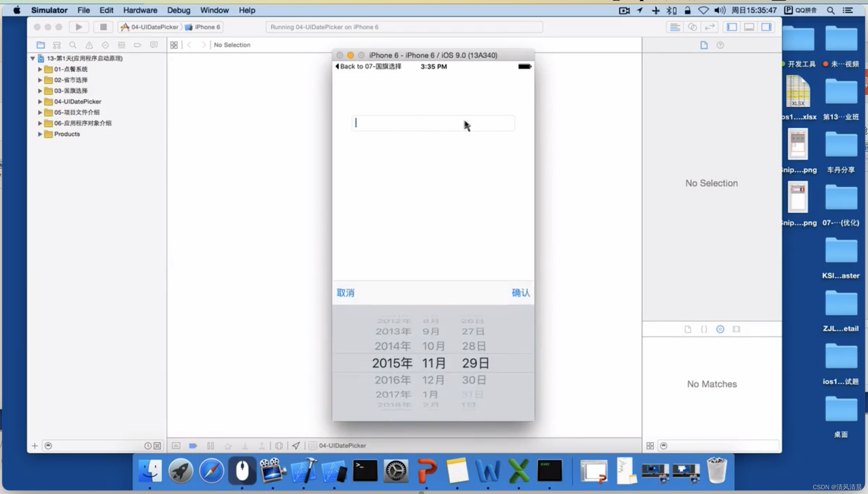Open the Symbol navigator icon
The width and height of the screenshot is (868, 494).
click(57, 45)
